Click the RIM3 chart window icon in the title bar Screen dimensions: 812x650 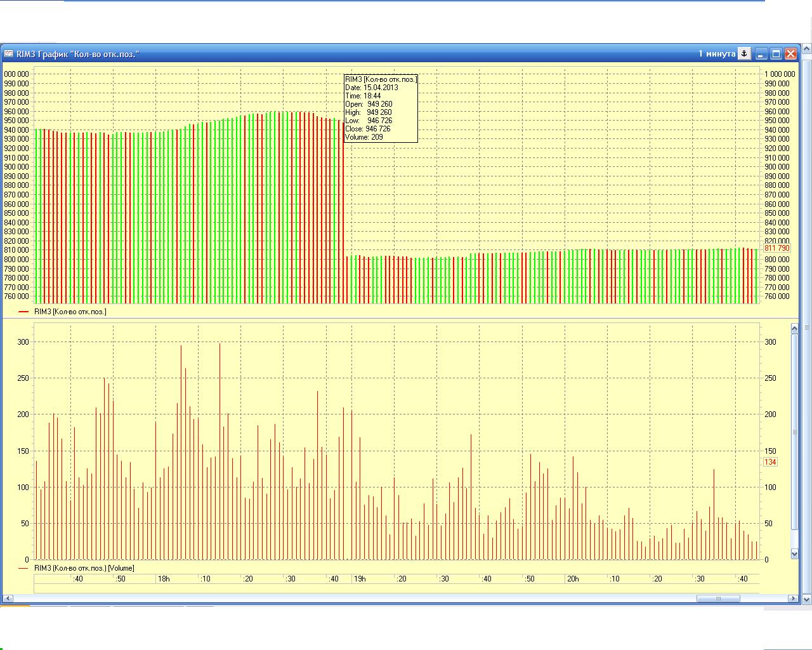click(9, 54)
